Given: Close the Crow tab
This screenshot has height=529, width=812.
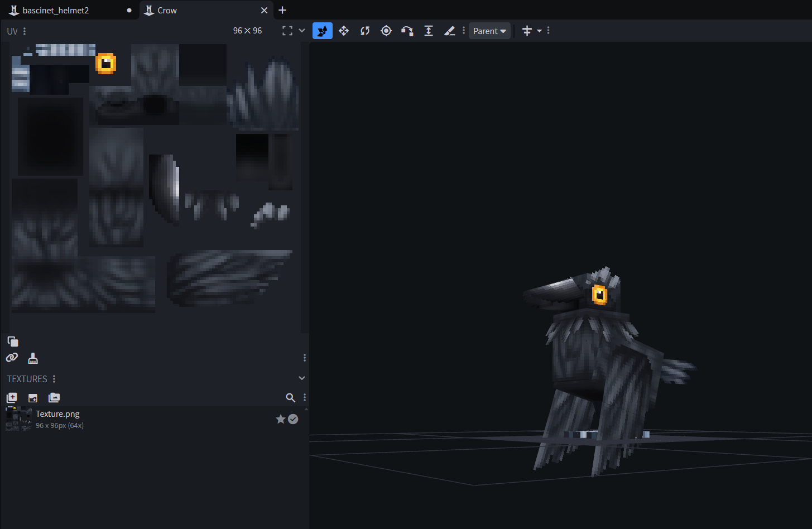Looking at the screenshot, I should 265,10.
